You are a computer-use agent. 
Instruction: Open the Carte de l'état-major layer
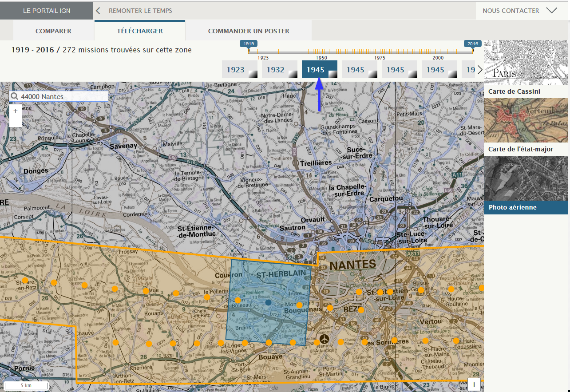tap(526, 126)
